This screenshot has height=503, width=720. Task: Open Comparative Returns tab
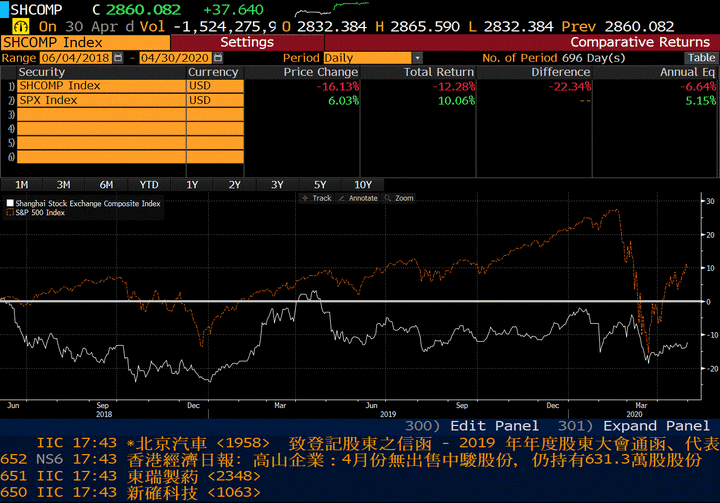point(640,42)
